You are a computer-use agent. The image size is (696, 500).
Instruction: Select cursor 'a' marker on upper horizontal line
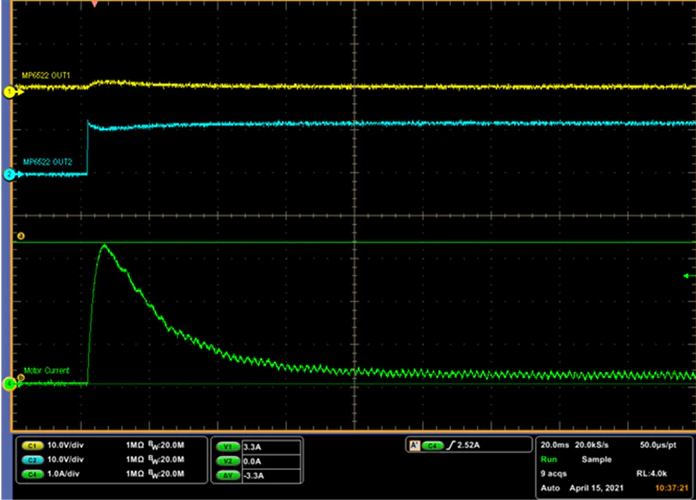pos(21,237)
